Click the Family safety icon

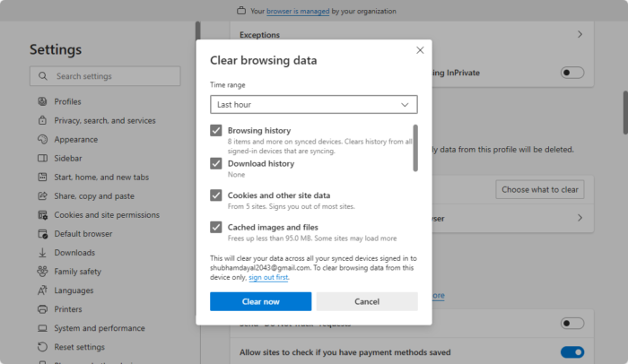click(42, 272)
